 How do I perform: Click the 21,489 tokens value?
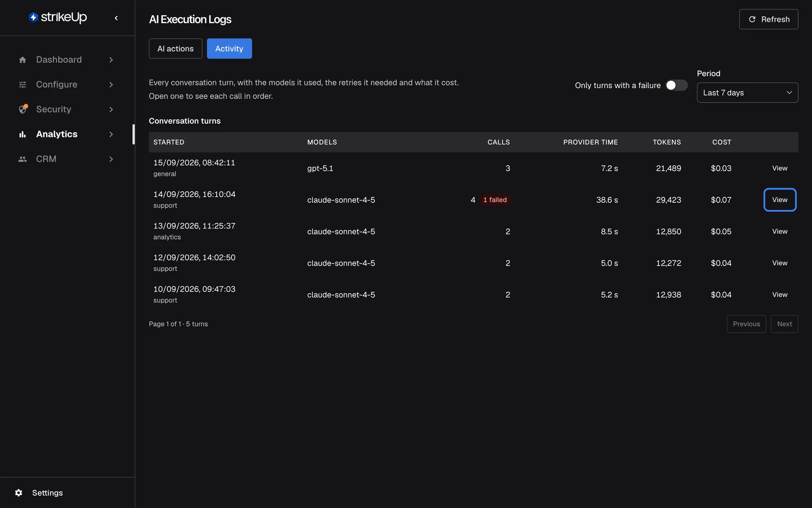[669, 168]
